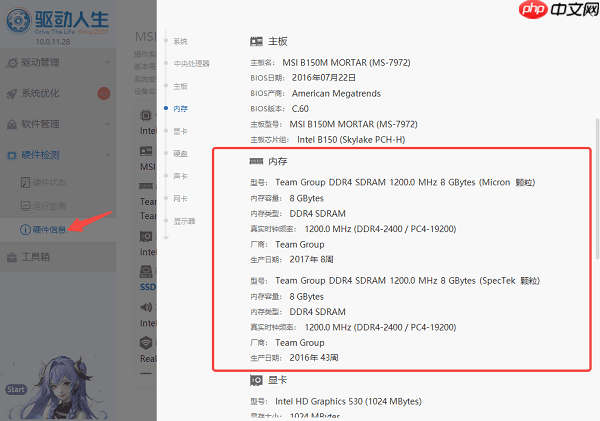
Task: Click the 显卡 section graphics icon
Action: (256, 380)
